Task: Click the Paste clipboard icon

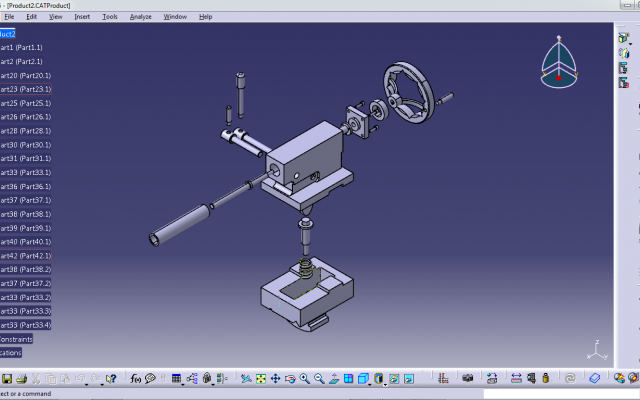Action: (65, 379)
